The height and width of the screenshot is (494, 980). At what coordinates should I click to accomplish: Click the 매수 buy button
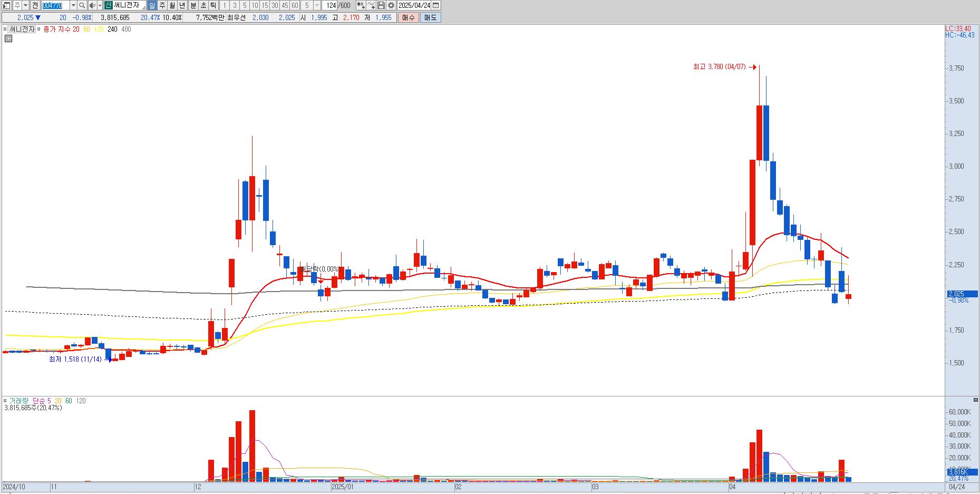tap(408, 17)
